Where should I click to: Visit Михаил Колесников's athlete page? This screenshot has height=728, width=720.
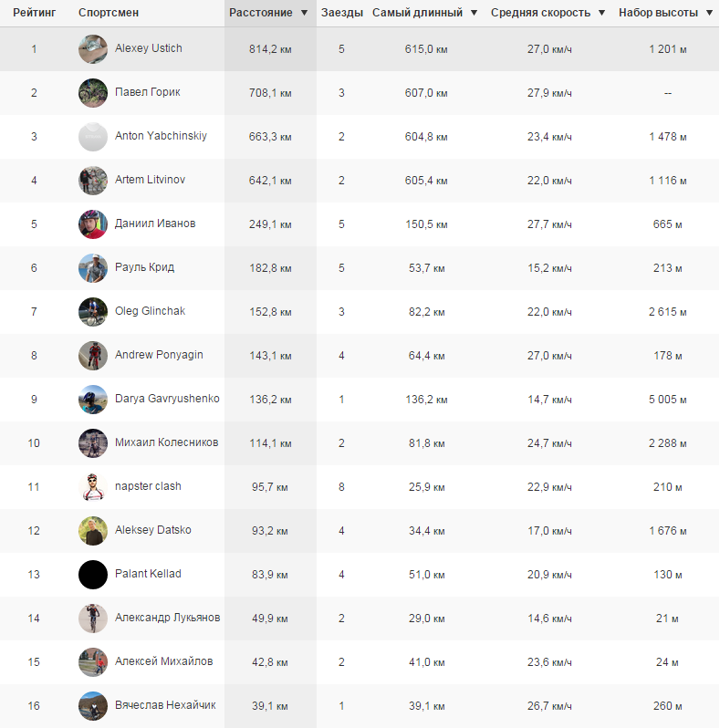pos(166,442)
